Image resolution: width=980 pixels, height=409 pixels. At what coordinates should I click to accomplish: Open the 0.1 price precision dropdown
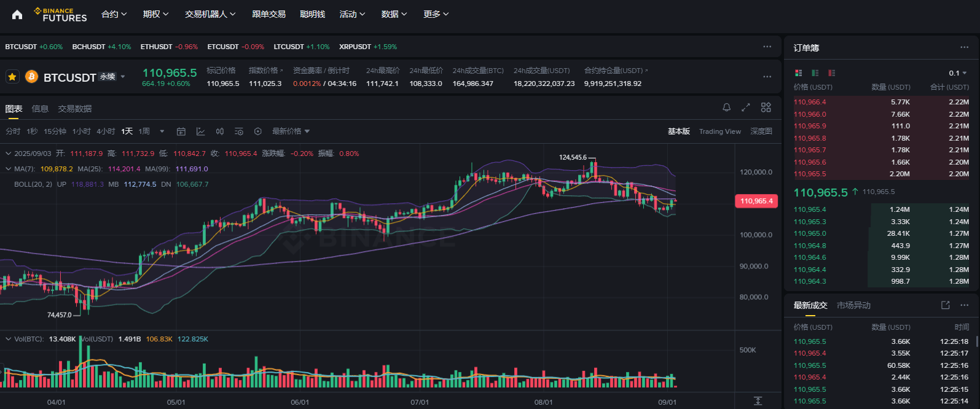957,73
